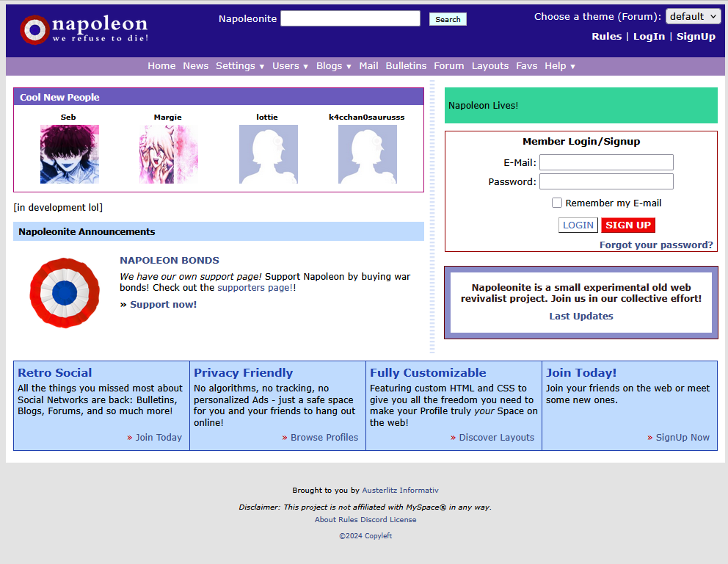728x564 pixels.
Task: Click the Join Today! heading
Action: [x=581, y=372]
